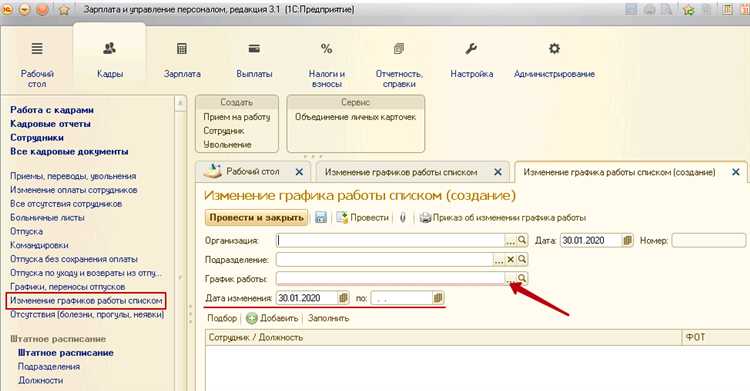Open Кадровые отчеты link
The width and height of the screenshot is (750, 391).
(50, 124)
